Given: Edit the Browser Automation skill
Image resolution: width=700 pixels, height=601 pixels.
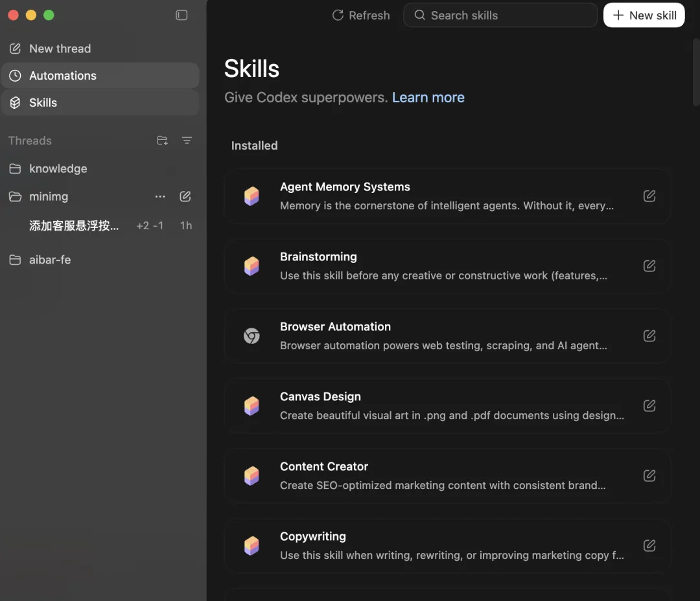Looking at the screenshot, I should pos(649,335).
